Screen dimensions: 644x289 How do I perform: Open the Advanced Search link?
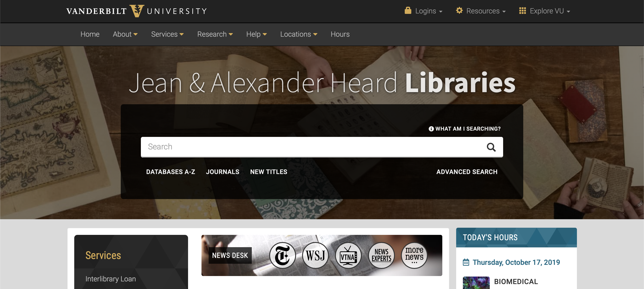point(467,172)
